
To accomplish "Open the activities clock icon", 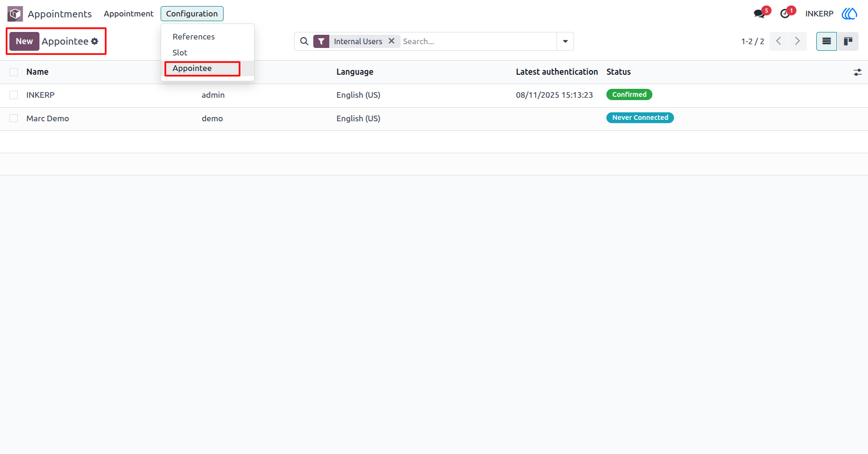I will (785, 14).
